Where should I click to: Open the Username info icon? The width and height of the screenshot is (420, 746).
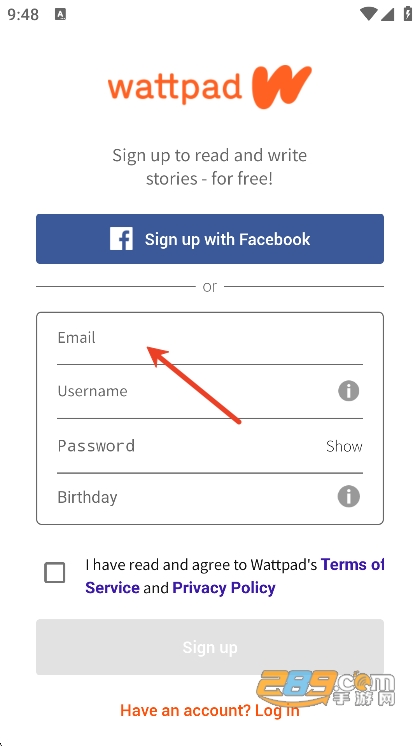(348, 391)
